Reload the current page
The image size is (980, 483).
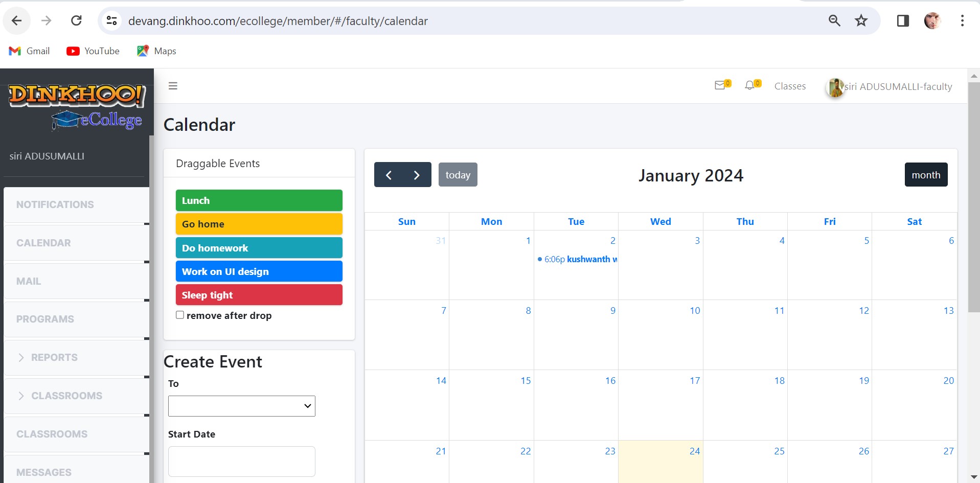tap(77, 21)
